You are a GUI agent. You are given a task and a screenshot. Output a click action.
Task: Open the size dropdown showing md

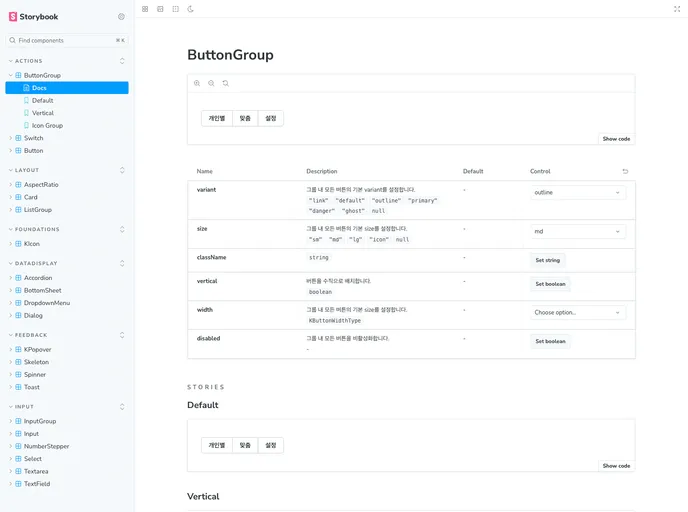click(578, 231)
